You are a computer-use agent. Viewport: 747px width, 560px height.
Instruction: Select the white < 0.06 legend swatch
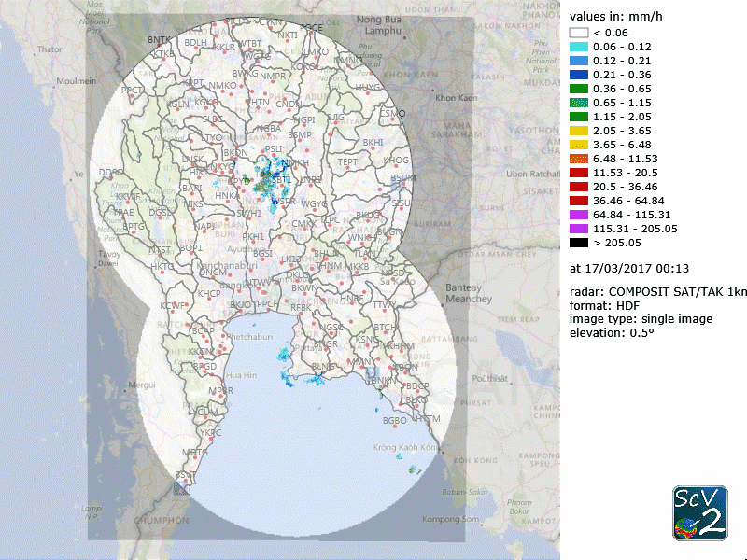tap(579, 33)
